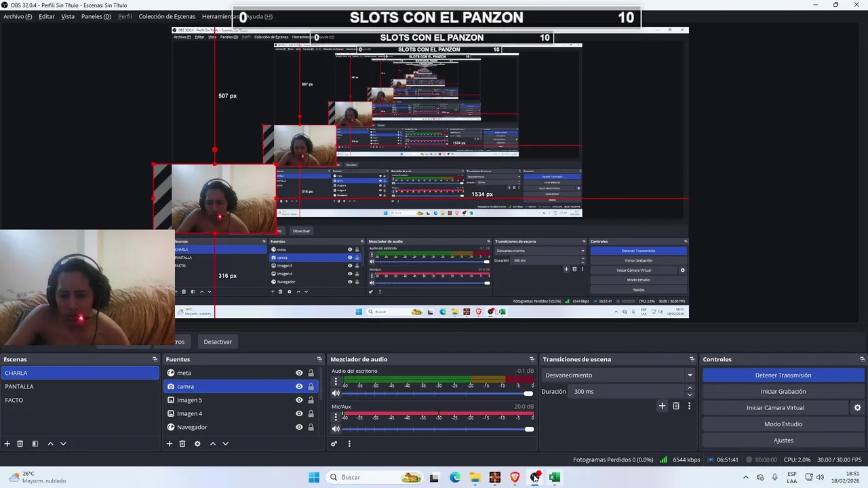Adjust the Mic/Aux volume slider

point(438,428)
